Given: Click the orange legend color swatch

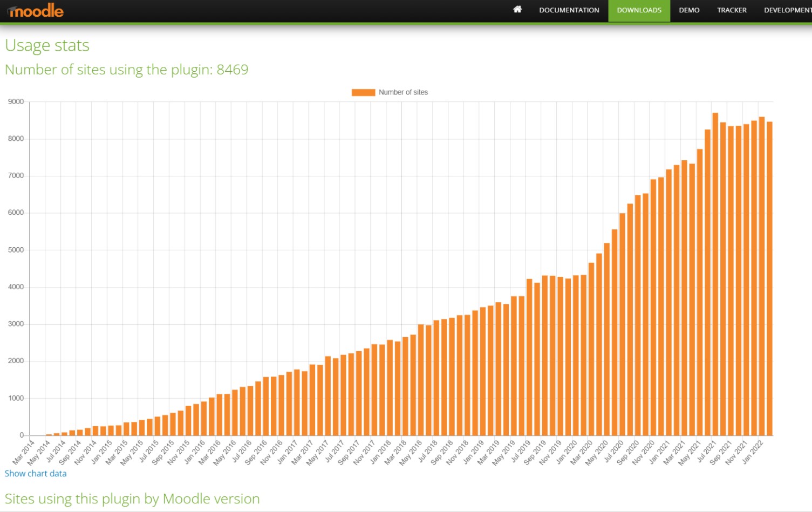Looking at the screenshot, I should pyautogui.click(x=363, y=92).
